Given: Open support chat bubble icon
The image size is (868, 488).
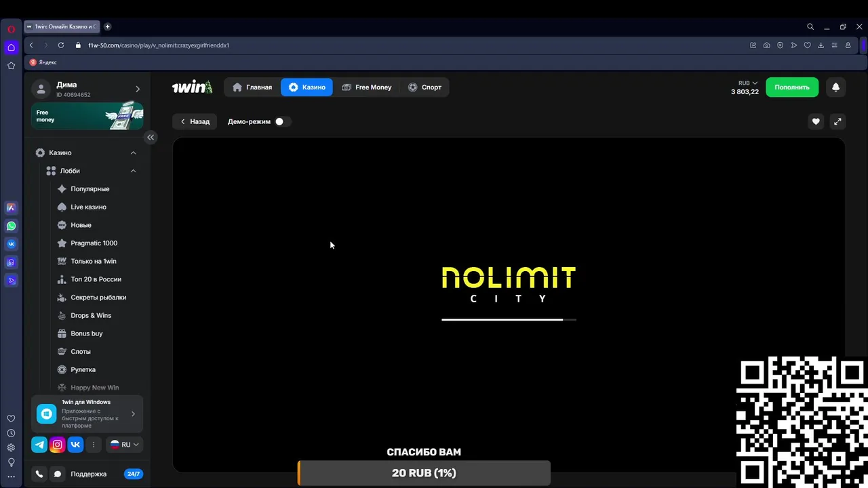Looking at the screenshot, I should (x=58, y=474).
